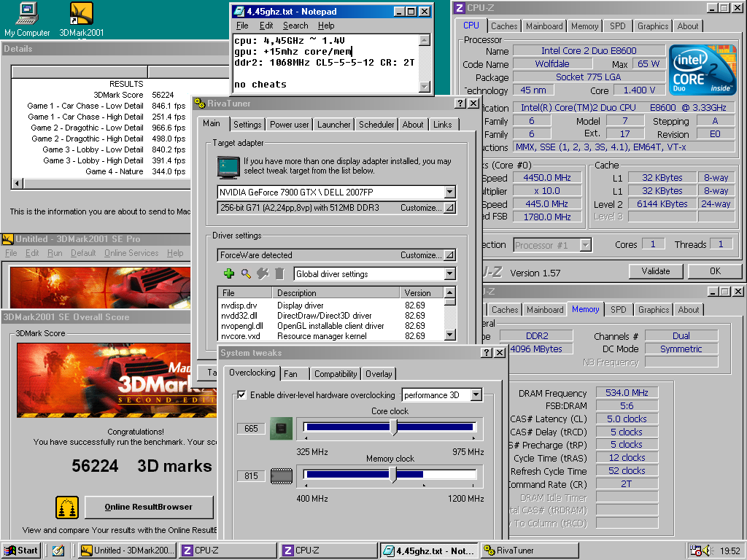Switch to Mainboard tab in top CPU-Z window
Screen dimensions: 747x560
(544, 26)
